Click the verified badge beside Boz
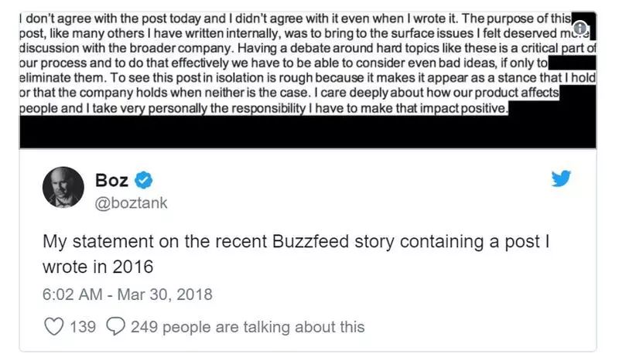The width and height of the screenshot is (619, 364). (144, 182)
